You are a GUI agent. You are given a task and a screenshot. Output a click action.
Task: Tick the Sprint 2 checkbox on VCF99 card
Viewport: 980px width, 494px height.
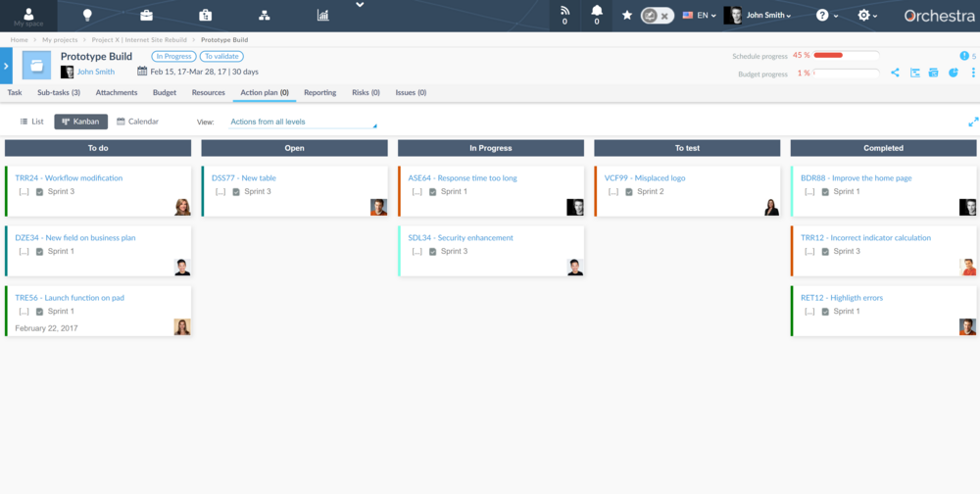coord(629,192)
